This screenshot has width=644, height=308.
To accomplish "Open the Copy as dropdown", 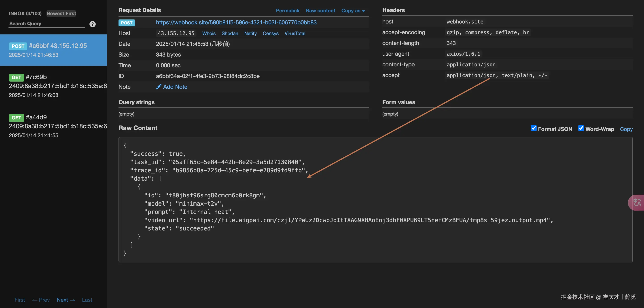I will point(353,11).
